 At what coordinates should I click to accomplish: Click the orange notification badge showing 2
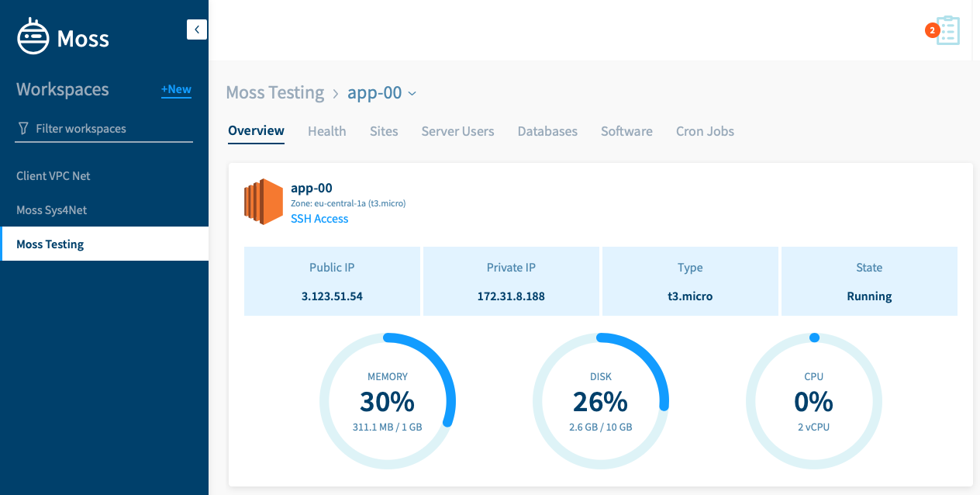[932, 30]
